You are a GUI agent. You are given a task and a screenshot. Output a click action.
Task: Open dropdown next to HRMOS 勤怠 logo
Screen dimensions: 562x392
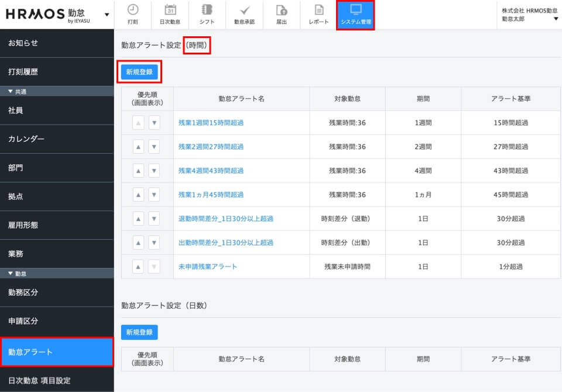107,14
